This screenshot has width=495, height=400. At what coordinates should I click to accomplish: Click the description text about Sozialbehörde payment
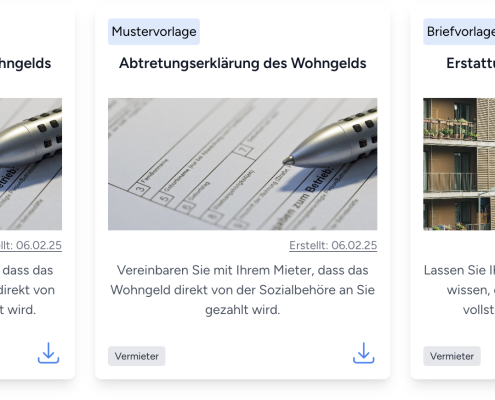[x=243, y=290]
